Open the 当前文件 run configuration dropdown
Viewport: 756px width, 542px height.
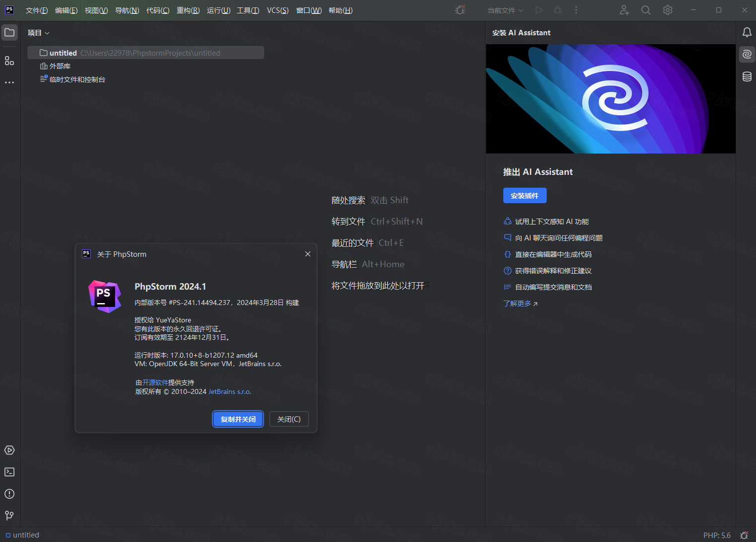coord(505,10)
